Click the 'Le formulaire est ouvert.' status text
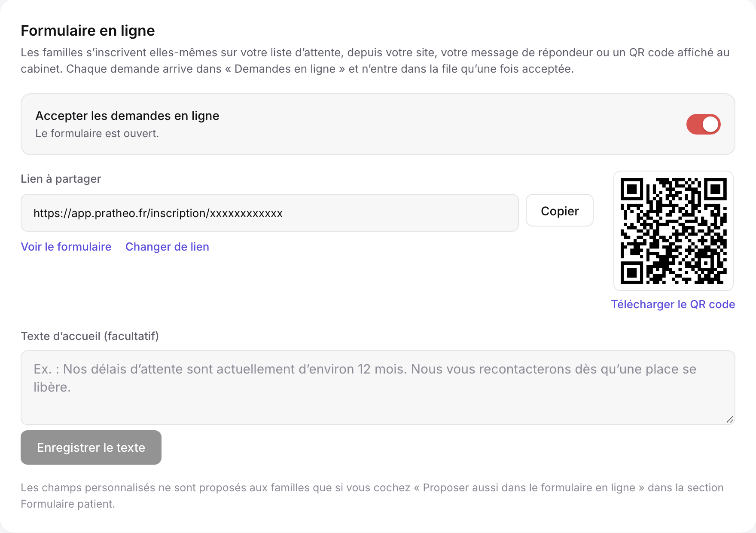 (97, 134)
